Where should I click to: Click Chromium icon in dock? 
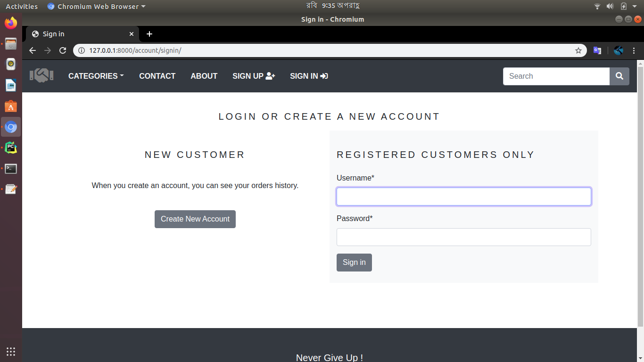[x=11, y=127]
